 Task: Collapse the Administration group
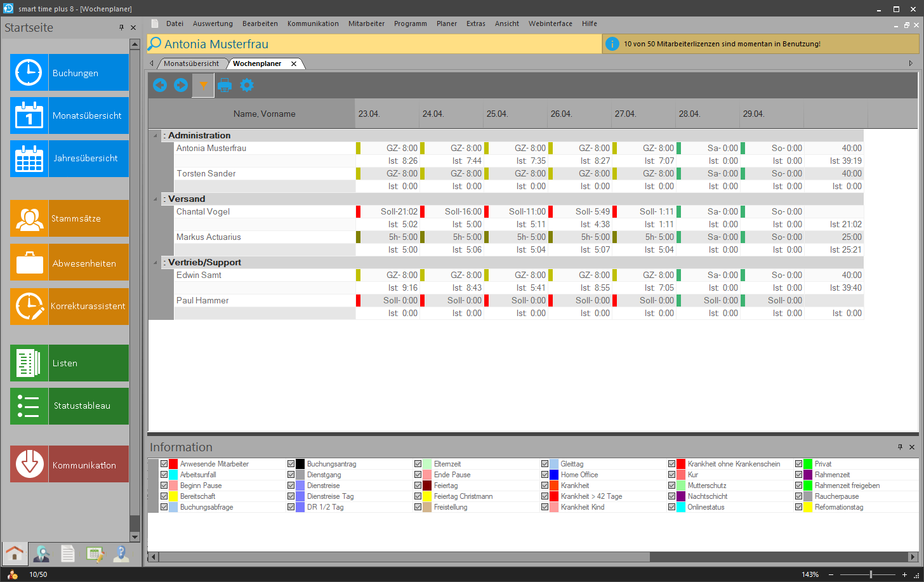tap(155, 135)
